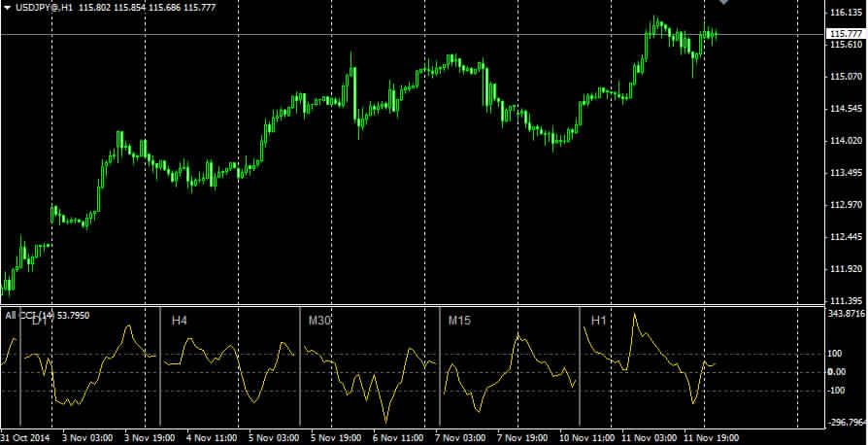Click the 343.8716 indicator scale value
The image size is (868, 445).
pyautogui.click(x=845, y=314)
